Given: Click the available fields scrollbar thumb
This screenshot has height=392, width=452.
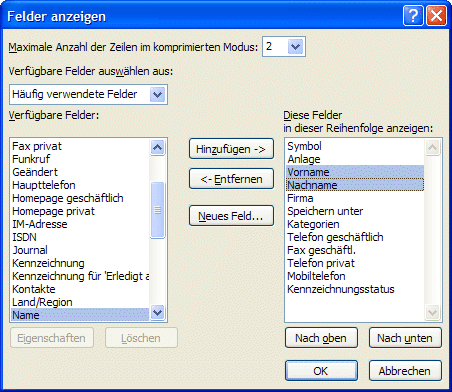Looking at the screenshot, I should [157, 210].
